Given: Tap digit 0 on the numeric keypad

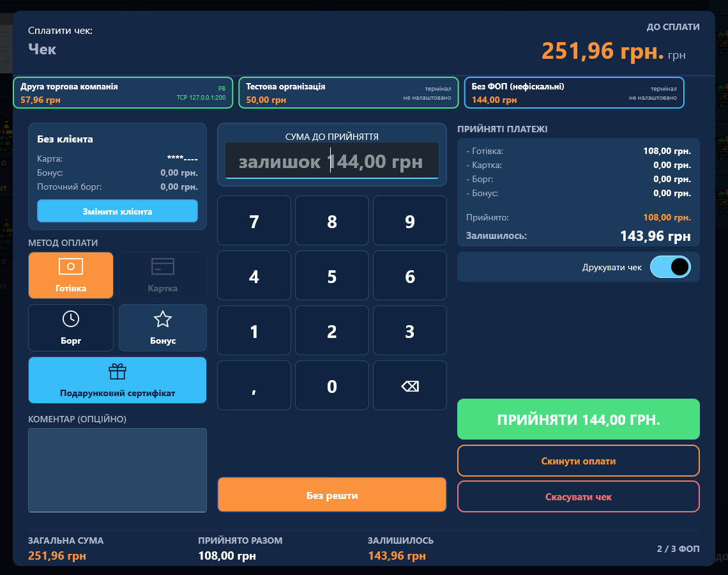Looking at the screenshot, I should 332,385.
